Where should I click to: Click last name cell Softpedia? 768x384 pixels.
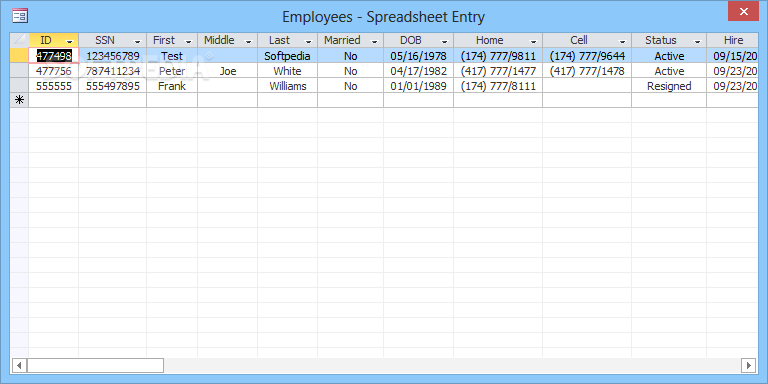(288, 56)
